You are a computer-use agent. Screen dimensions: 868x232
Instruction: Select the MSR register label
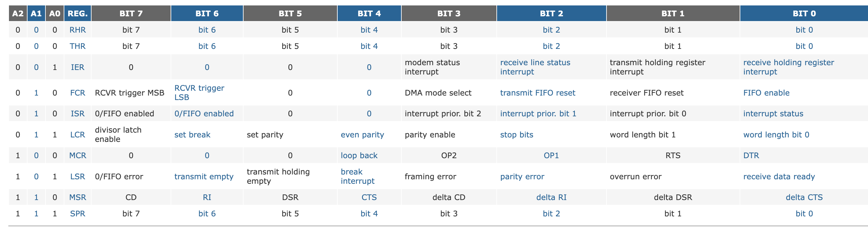click(77, 197)
